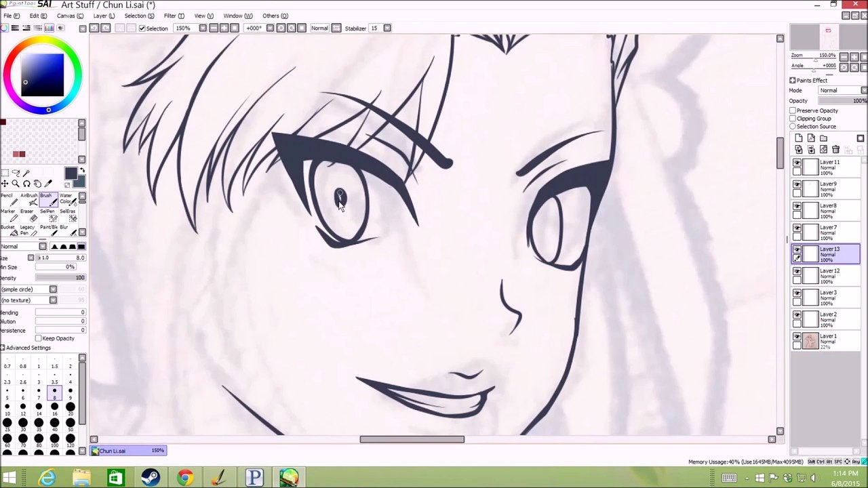
Task: Toggle visibility of Layer12
Action: tap(797, 272)
